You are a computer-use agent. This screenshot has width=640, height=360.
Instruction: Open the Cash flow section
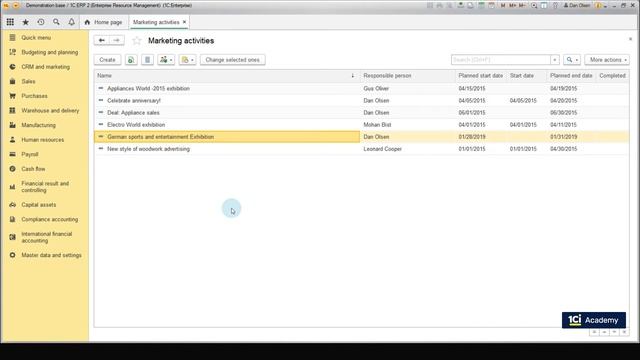(33, 169)
